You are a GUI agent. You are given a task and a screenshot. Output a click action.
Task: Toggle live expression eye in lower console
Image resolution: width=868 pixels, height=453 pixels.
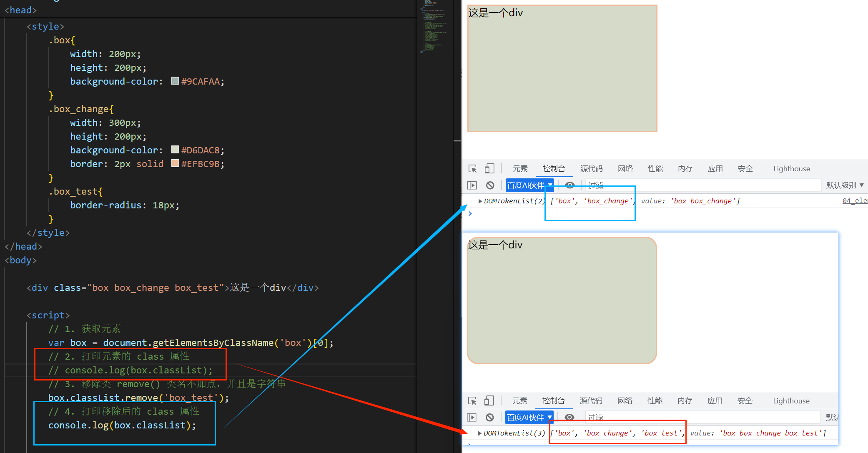(569, 417)
